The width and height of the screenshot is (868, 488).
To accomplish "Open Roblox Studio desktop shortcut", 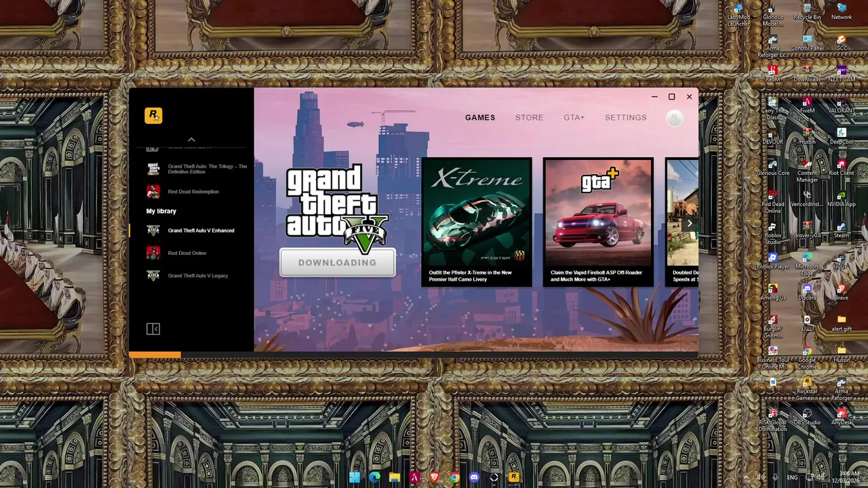I will (x=772, y=233).
